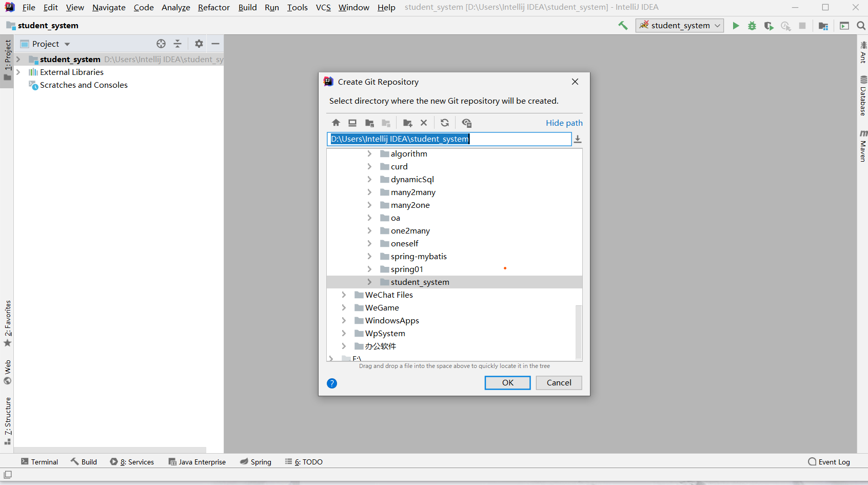This screenshot has height=485, width=868.
Task: Toggle tool window bars icon bottom-left
Action: [8, 475]
